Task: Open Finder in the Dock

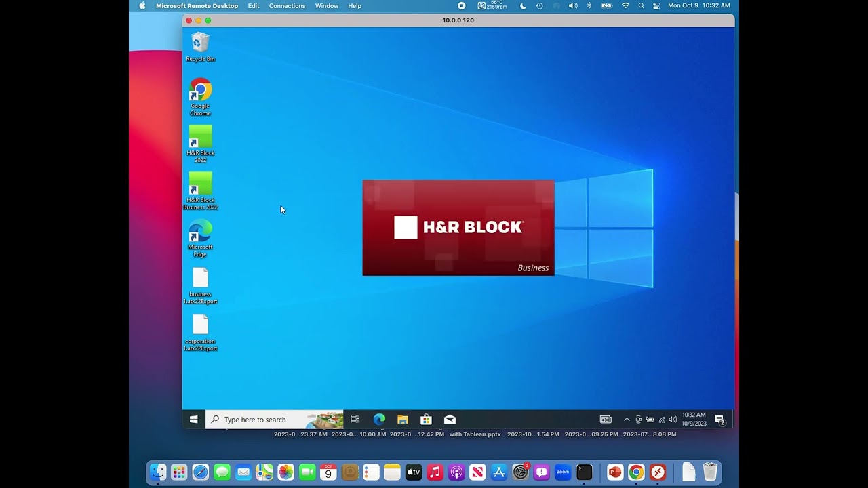Action: pos(158,472)
